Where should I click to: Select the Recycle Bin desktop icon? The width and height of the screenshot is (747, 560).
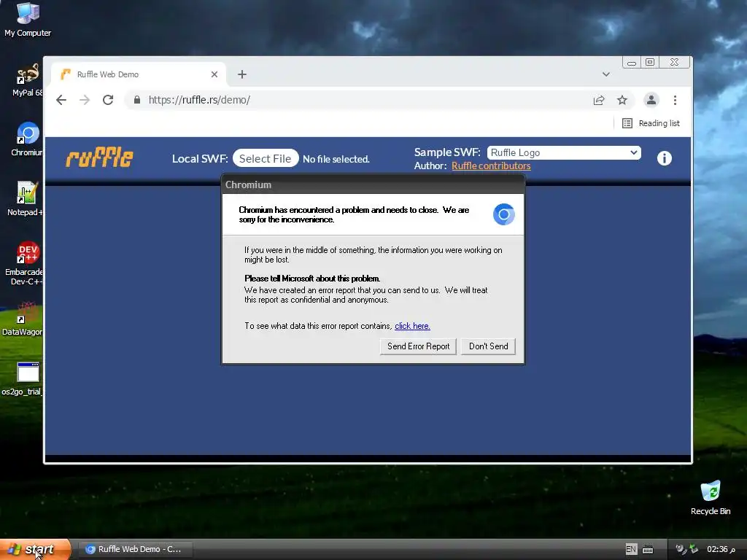[711, 498]
